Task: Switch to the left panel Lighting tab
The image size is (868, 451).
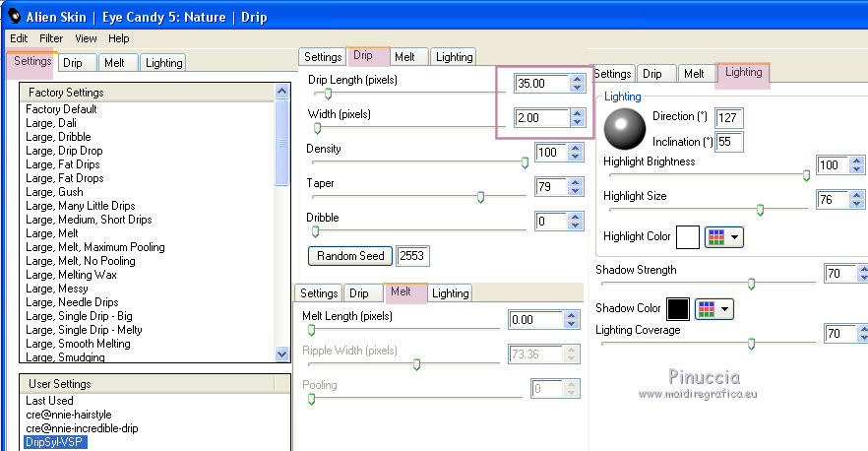Action: coord(163,63)
